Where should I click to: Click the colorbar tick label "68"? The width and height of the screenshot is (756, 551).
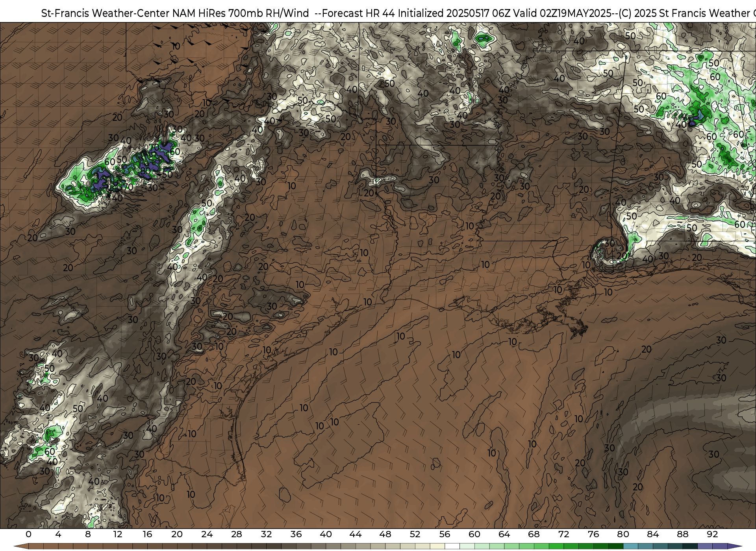pos(534,534)
